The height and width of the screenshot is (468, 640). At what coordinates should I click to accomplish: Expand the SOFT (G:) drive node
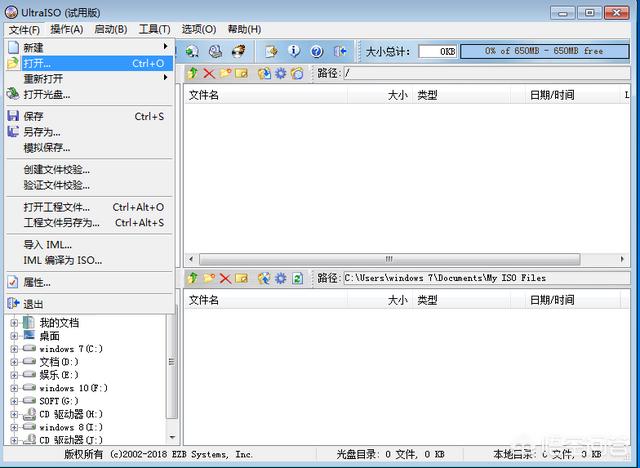tap(14, 401)
